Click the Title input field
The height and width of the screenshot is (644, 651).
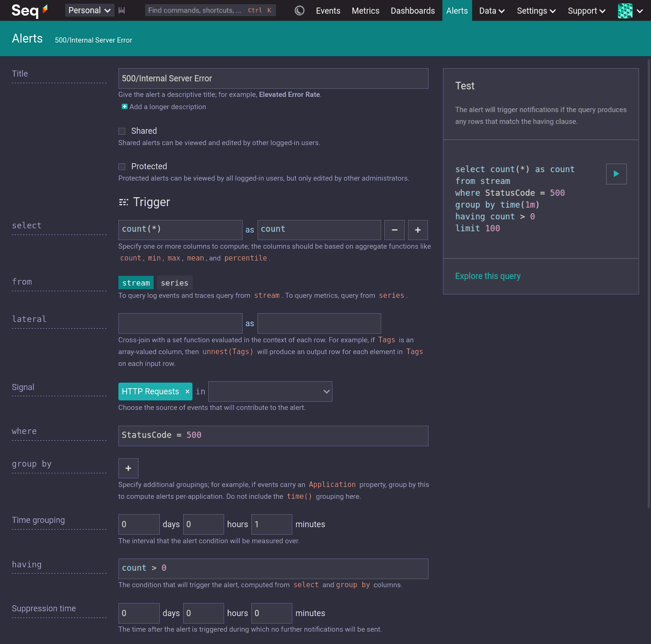[x=273, y=78]
